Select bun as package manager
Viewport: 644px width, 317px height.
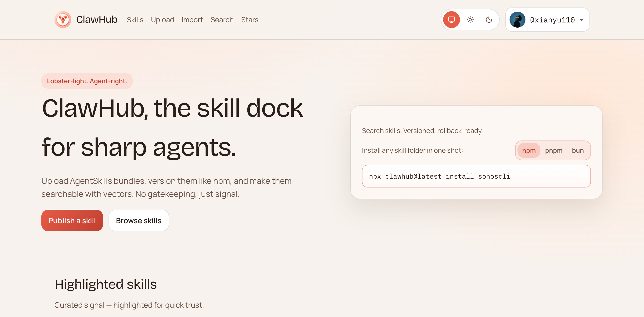tap(578, 151)
